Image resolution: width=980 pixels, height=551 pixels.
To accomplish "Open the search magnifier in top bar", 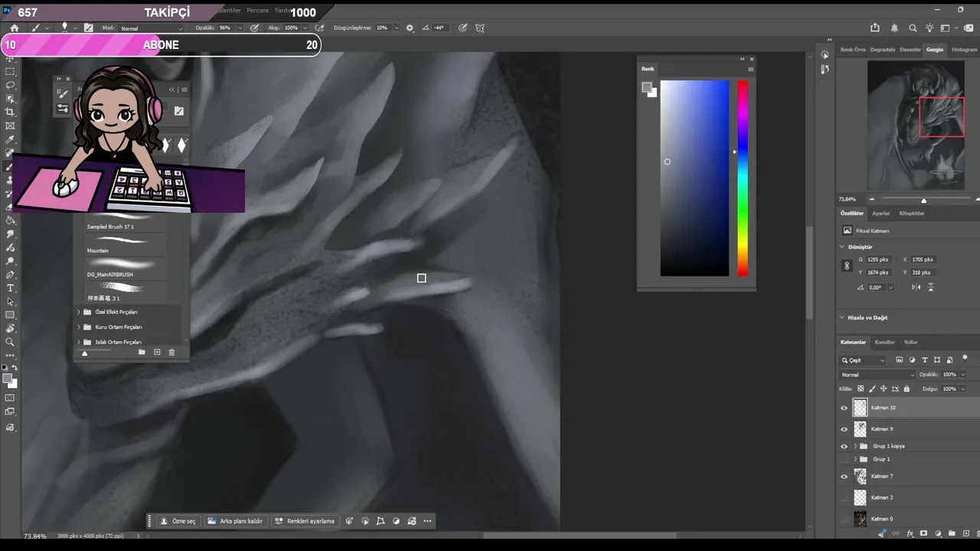I will pos(913,28).
